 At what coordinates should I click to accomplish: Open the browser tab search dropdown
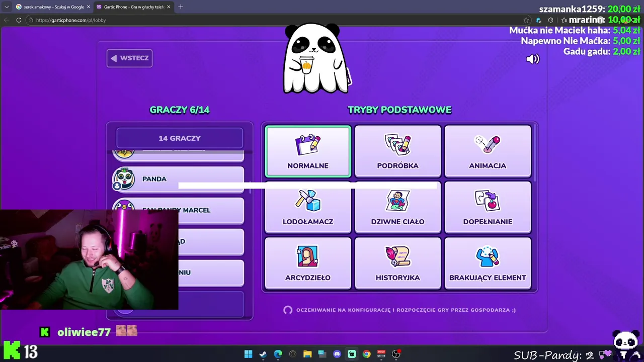point(7,7)
